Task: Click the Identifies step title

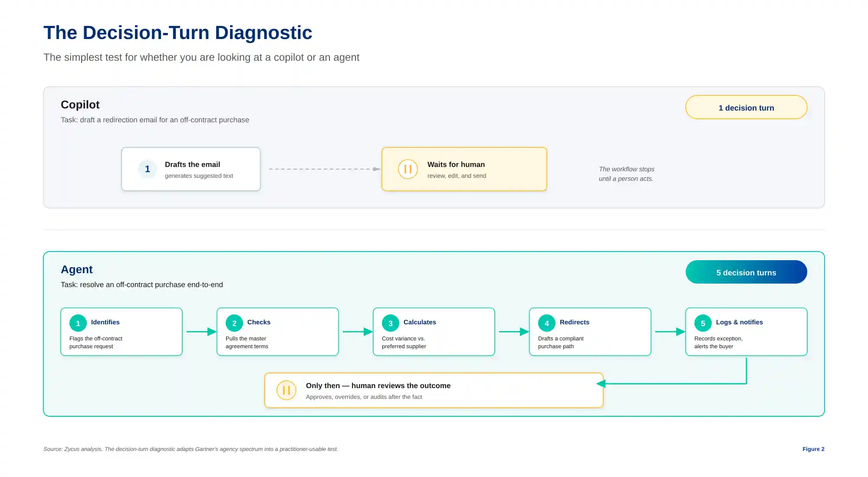Action: click(x=105, y=322)
